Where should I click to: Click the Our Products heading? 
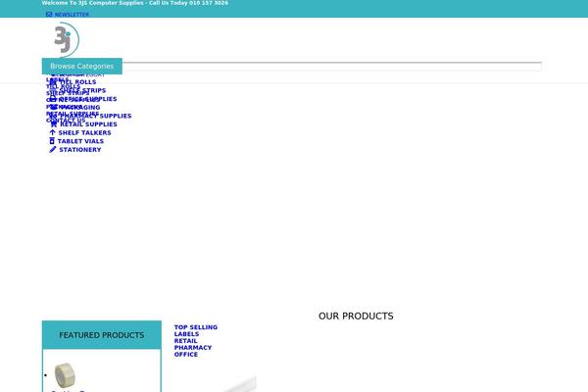coord(356,317)
